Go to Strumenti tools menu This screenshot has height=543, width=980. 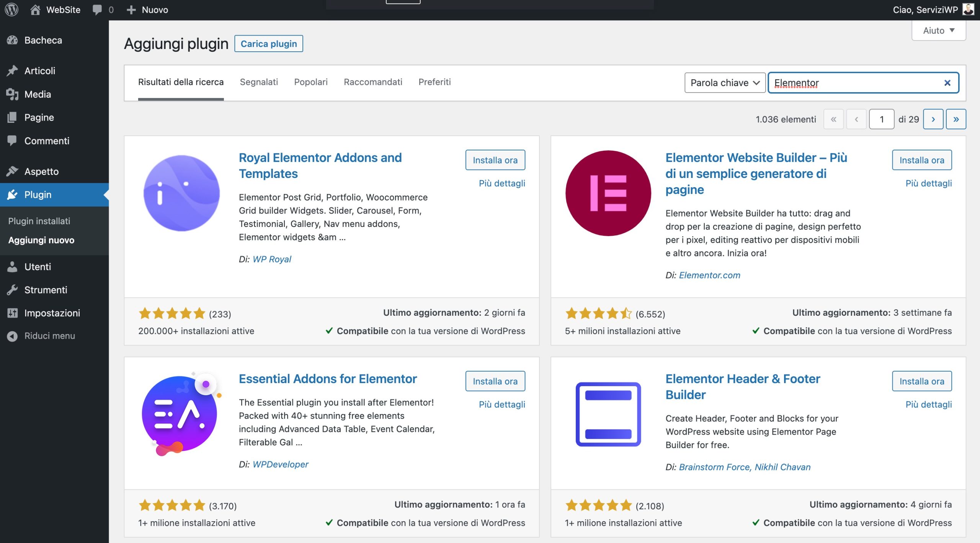[46, 290]
